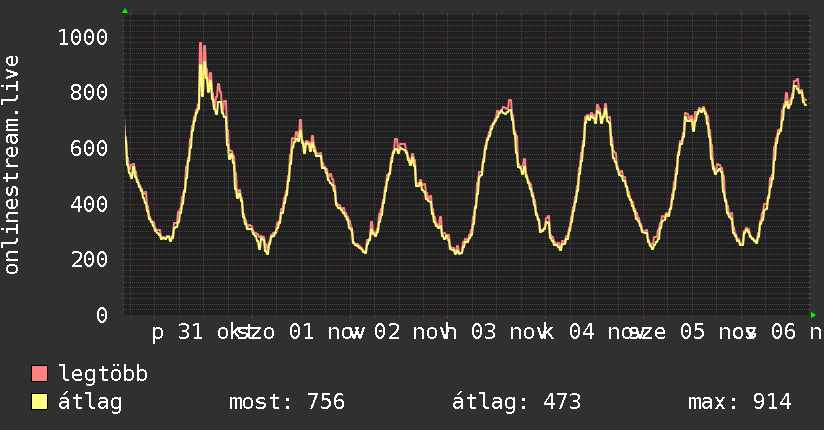Click the y-axis label 200
824x430 pixels.
pos(89,259)
